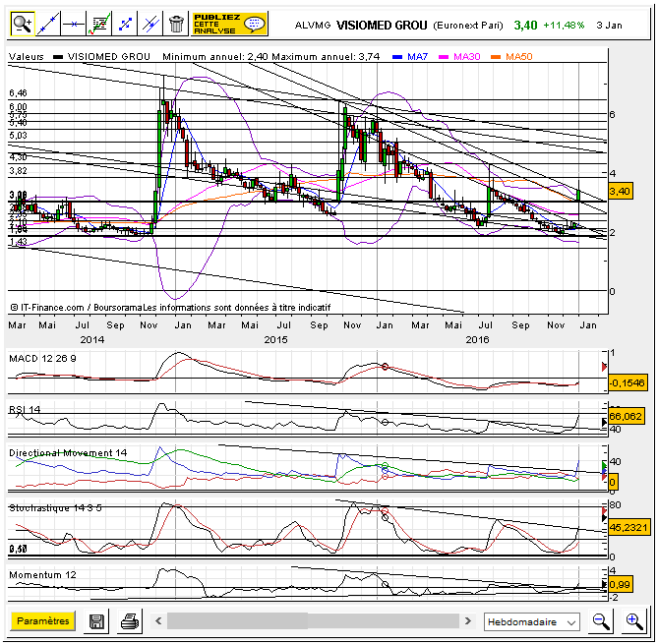Select the dashed arrow drawing tool
Screen dimensions: 658x644
[x=125, y=24]
